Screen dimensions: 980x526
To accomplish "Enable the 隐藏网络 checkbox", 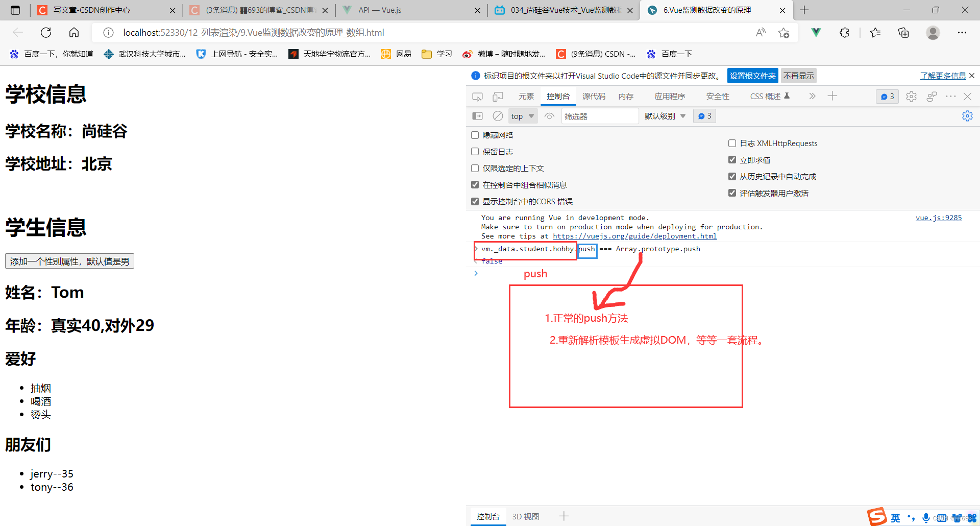I will (x=475, y=135).
